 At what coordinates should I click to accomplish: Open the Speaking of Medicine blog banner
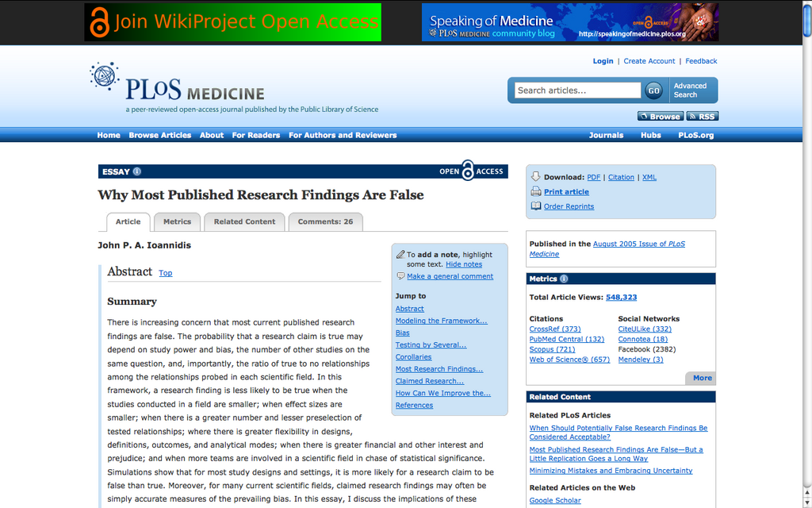(x=569, y=22)
